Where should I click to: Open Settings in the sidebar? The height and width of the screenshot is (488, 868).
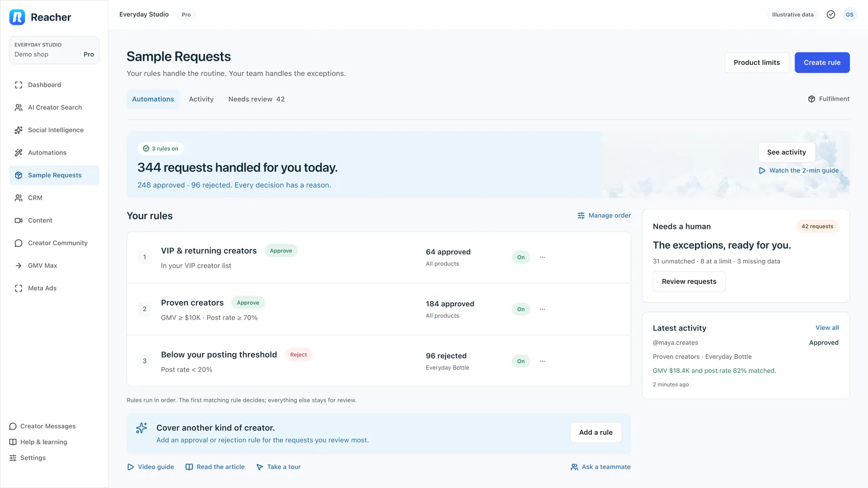coord(28,458)
